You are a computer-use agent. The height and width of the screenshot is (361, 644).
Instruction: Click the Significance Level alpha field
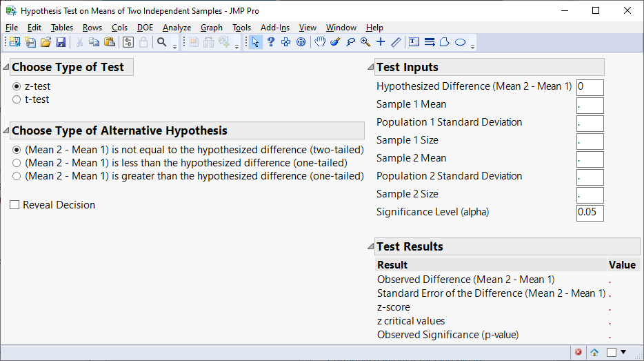click(590, 213)
